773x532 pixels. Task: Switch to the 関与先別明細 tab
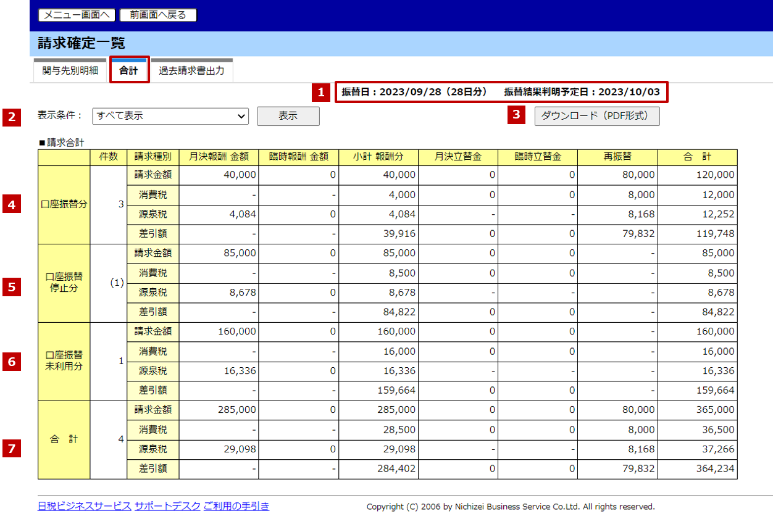[70, 71]
